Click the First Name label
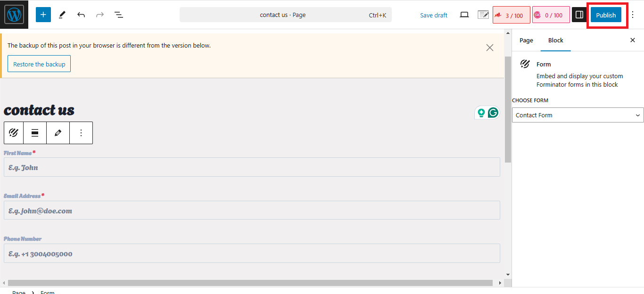 point(18,153)
